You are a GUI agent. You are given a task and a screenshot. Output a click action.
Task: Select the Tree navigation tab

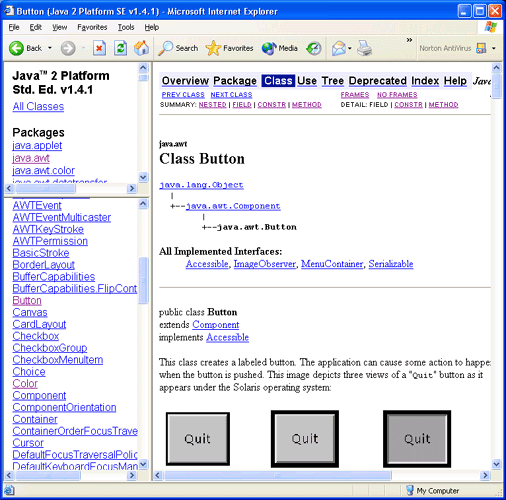(333, 81)
